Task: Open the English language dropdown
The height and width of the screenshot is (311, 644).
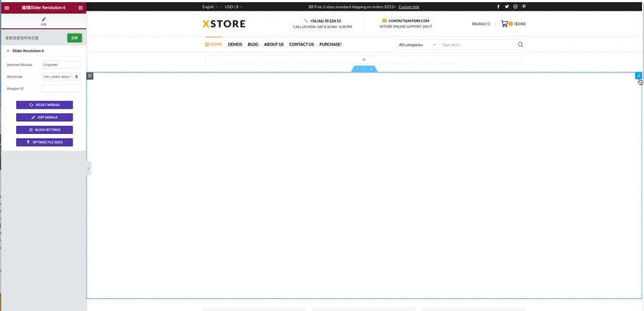Action: [210, 7]
